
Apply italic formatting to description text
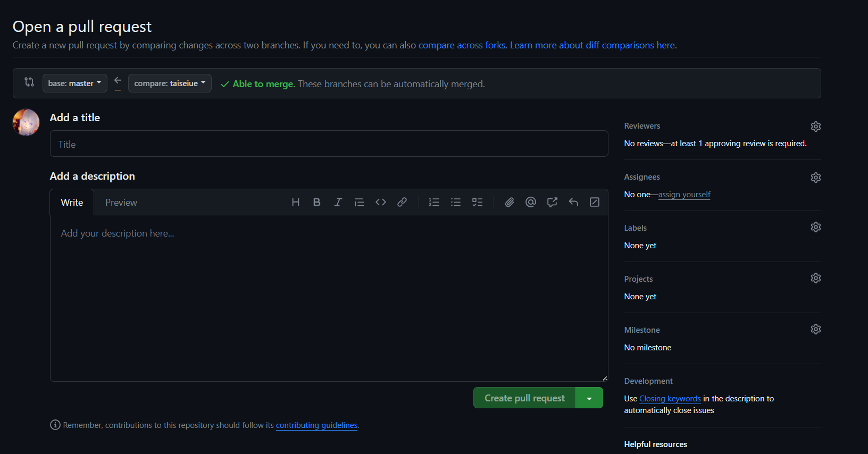[x=338, y=202]
